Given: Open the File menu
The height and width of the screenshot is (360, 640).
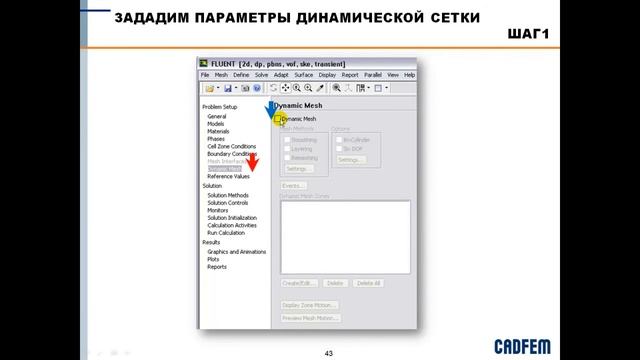Looking at the screenshot, I should click(205, 75).
